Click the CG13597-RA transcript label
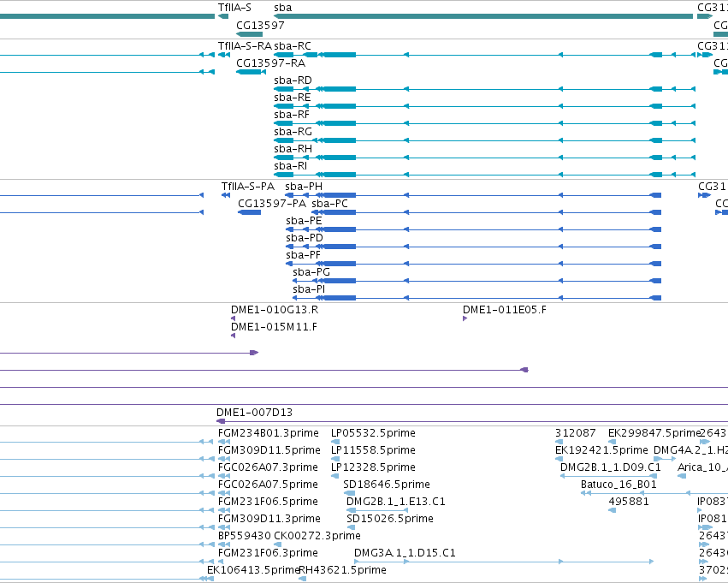This screenshot has height=583, width=728. coord(270,63)
